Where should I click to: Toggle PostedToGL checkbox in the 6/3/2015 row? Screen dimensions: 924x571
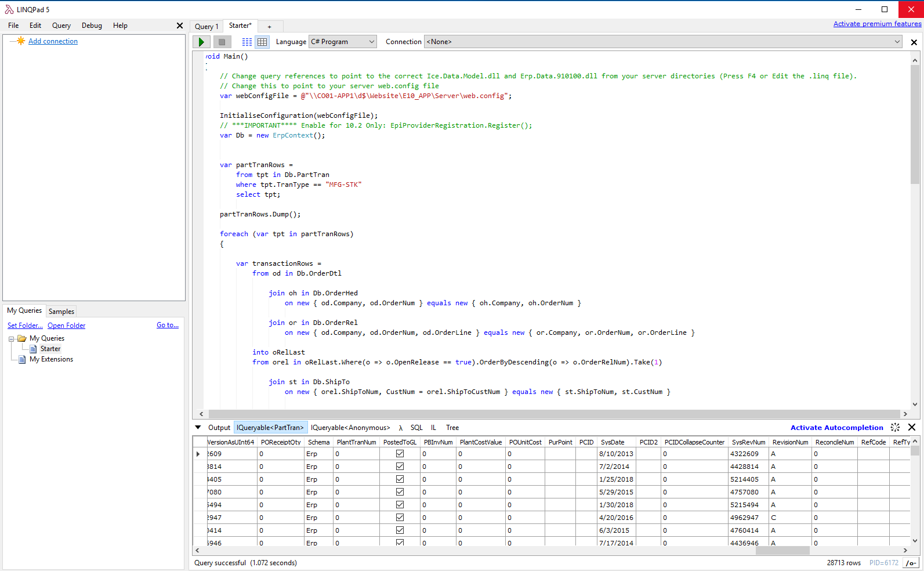coord(400,530)
